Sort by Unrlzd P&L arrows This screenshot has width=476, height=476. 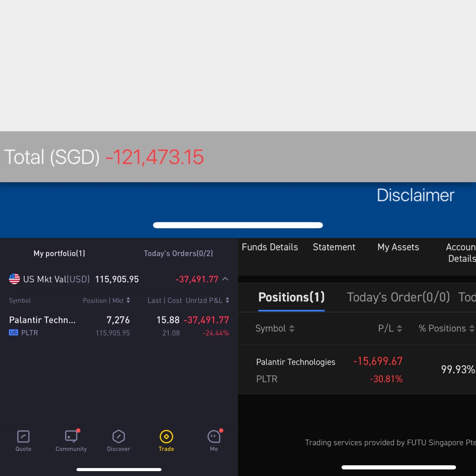point(227,300)
